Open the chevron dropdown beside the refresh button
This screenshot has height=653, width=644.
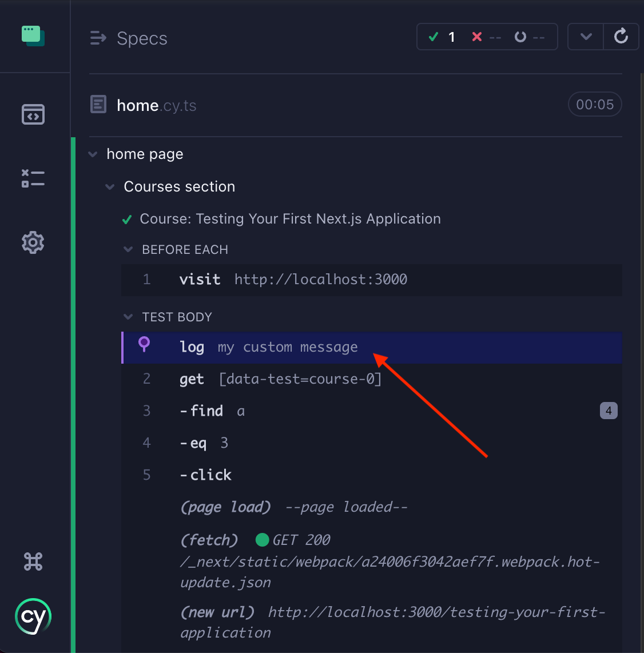(585, 36)
